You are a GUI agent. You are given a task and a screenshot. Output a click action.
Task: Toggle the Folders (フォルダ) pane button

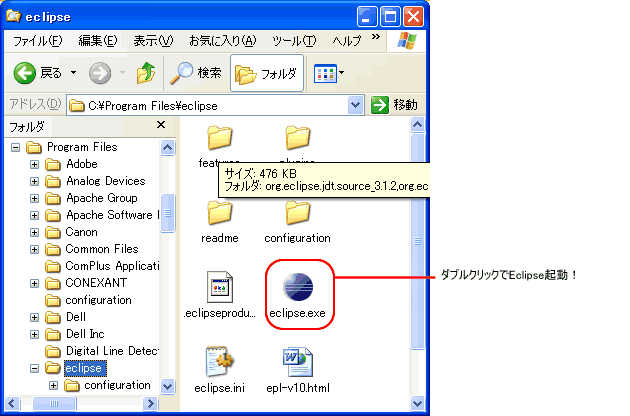(x=267, y=73)
